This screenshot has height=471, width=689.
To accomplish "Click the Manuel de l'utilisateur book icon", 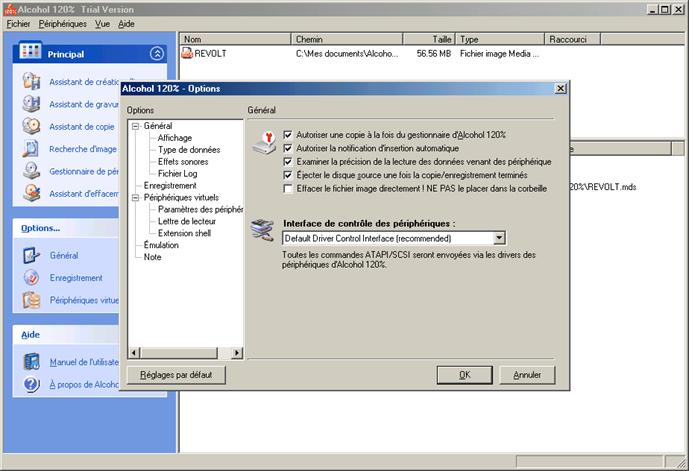I will (x=32, y=362).
